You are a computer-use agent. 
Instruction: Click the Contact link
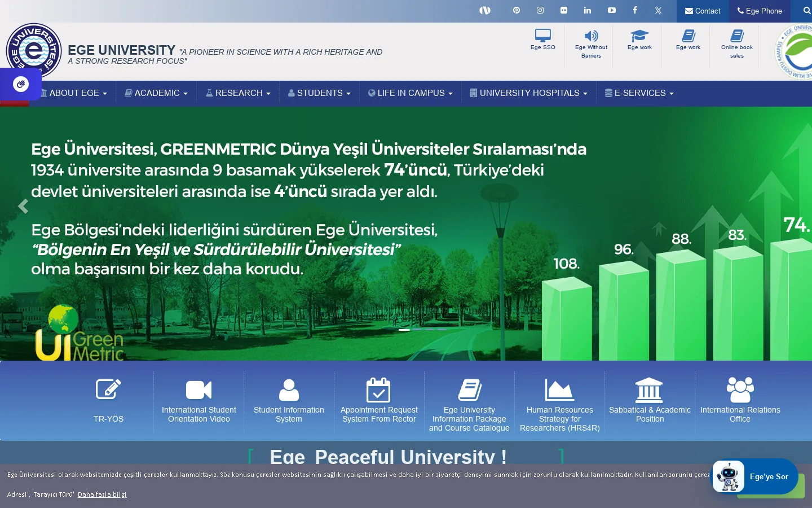[x=703, y=11]
